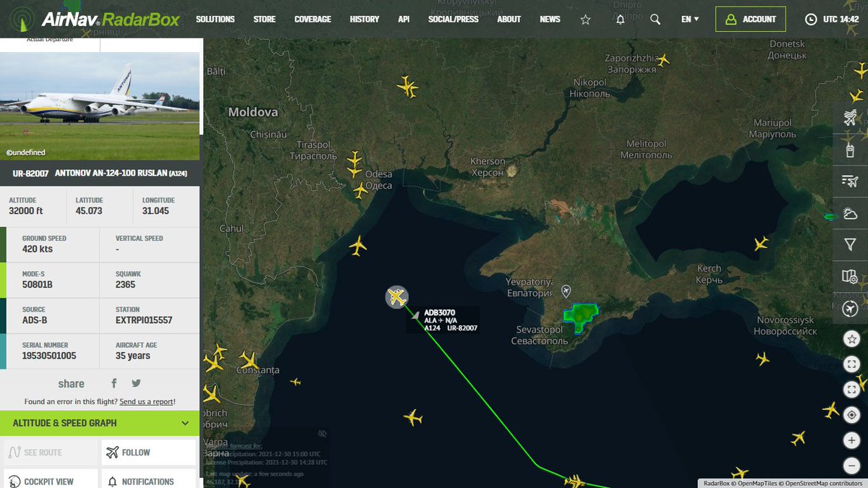
Task: Toggle the weather layer cloud icon
Action: click(850, 213)
